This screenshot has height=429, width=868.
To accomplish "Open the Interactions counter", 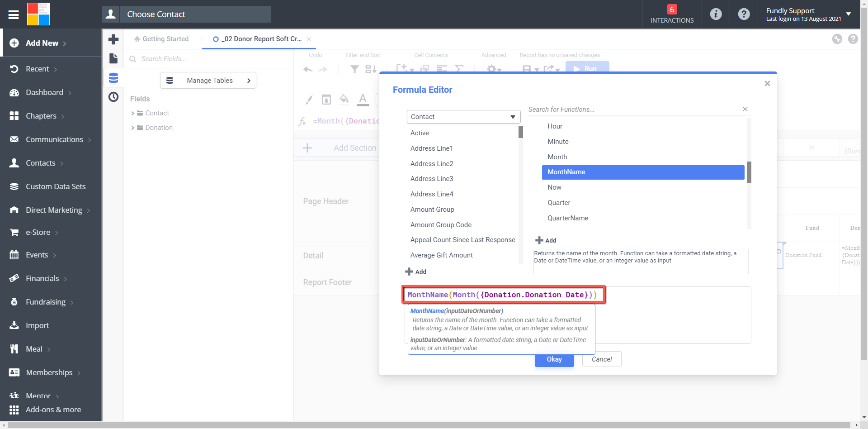I will pyautogui.click(x=672, y=14).
